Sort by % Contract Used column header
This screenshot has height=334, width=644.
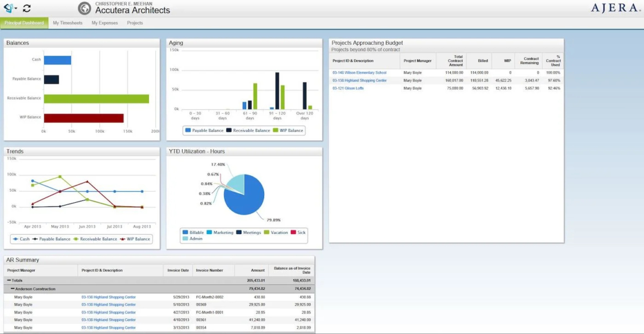coord(553,60)
